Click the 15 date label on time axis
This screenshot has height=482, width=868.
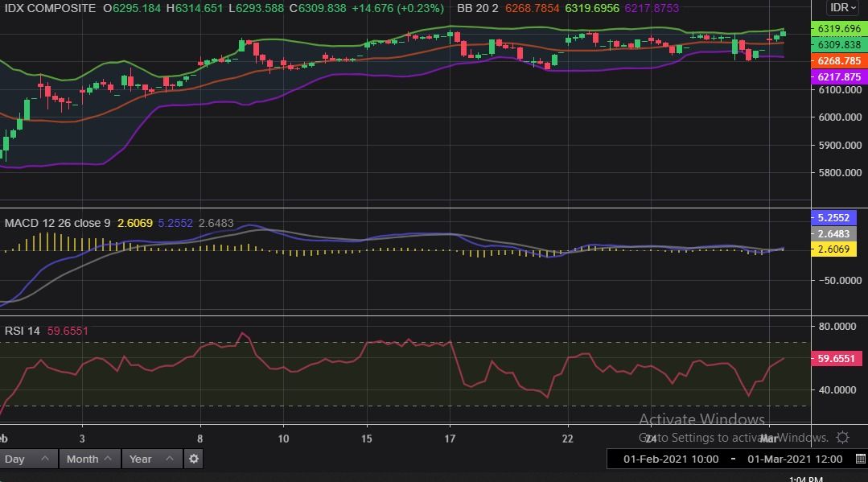click(x=367, y=439)
